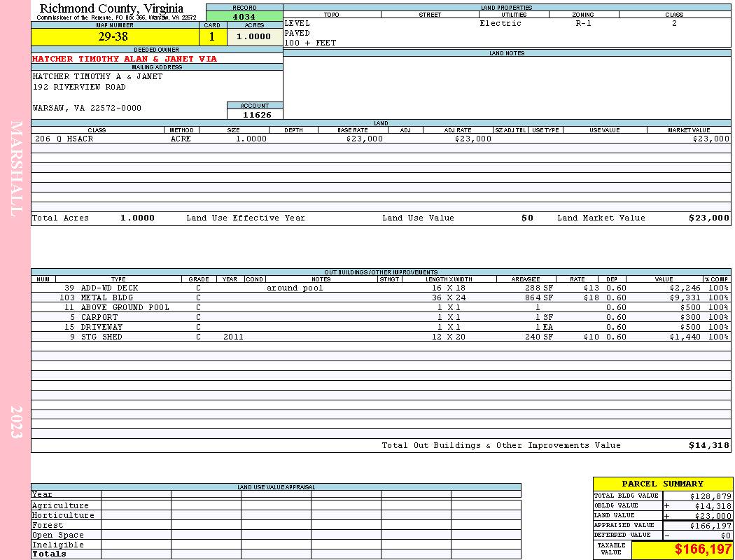The image size is (735, 560).
Task: Select zoning value R-1
Action: click(x=584, y=23)
